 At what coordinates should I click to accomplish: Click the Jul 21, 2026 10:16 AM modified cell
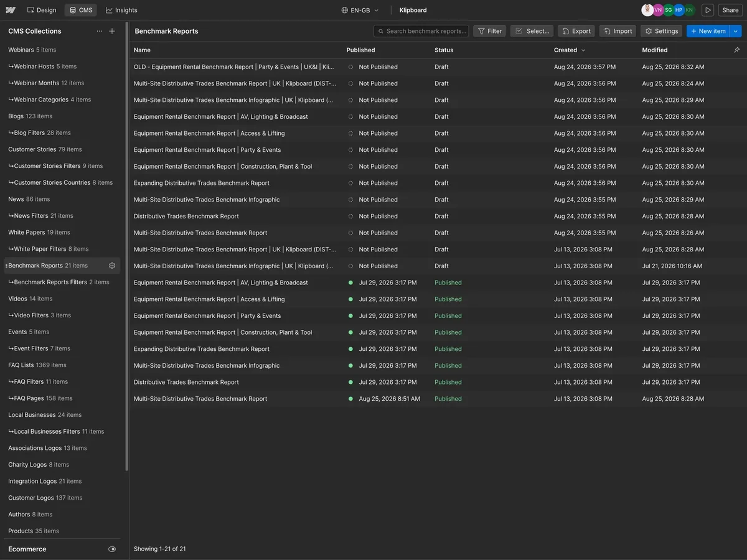(x=672, y=266)
